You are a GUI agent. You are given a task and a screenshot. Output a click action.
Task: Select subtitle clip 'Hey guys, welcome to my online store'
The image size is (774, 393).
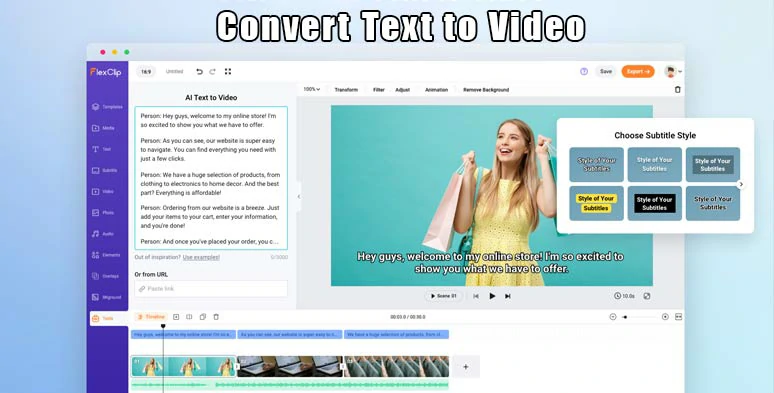coord(184,334)
